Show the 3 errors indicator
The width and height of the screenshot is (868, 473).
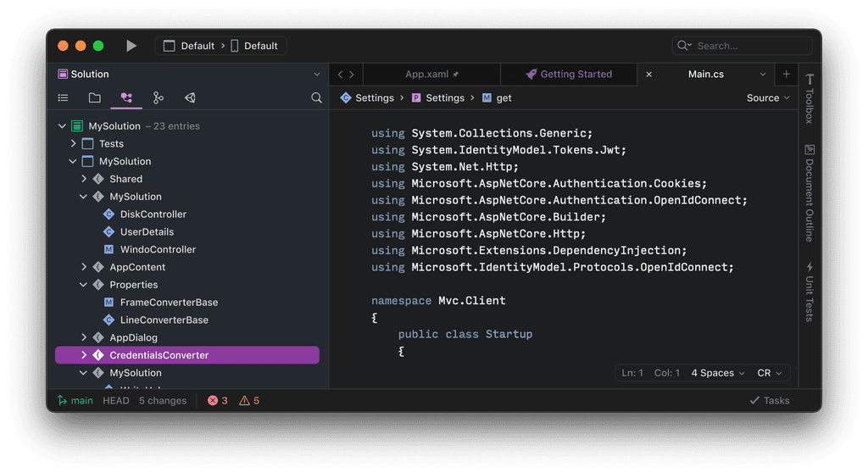pyautogui.click(x=218, y=400)
